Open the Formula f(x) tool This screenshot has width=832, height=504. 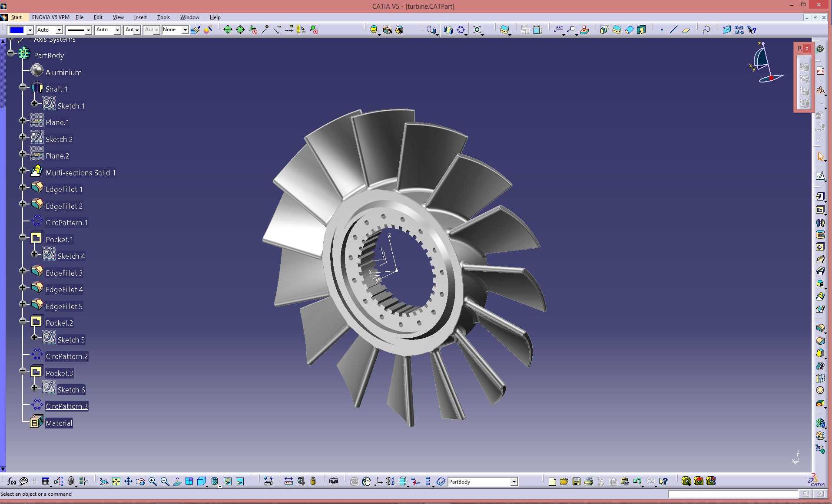(12, 481)
